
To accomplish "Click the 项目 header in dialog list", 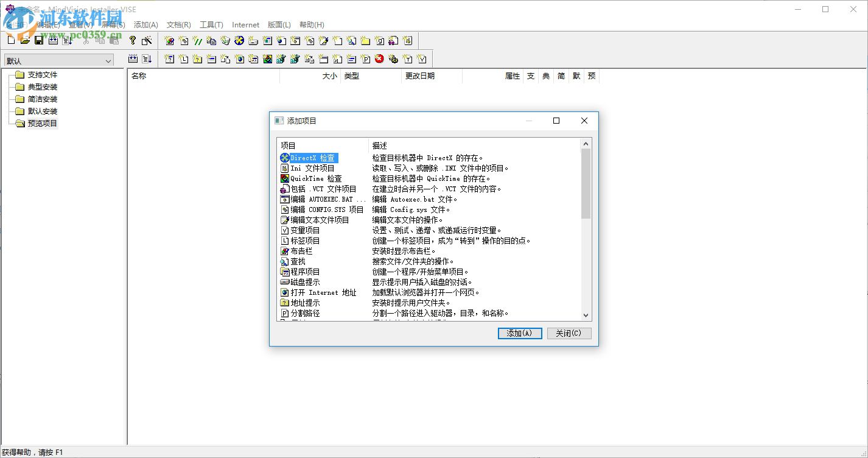I will coord(323,146).
